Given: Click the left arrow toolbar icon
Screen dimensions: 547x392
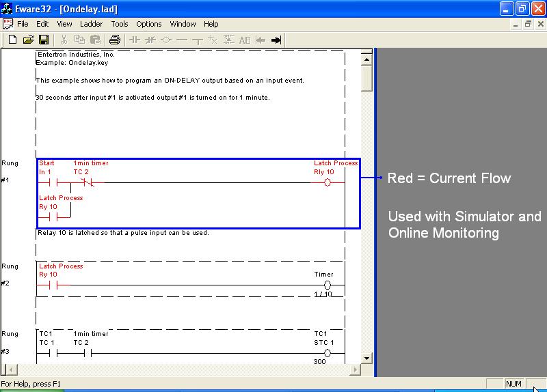Looking at the screenshot, I should [x=261, y=40].
